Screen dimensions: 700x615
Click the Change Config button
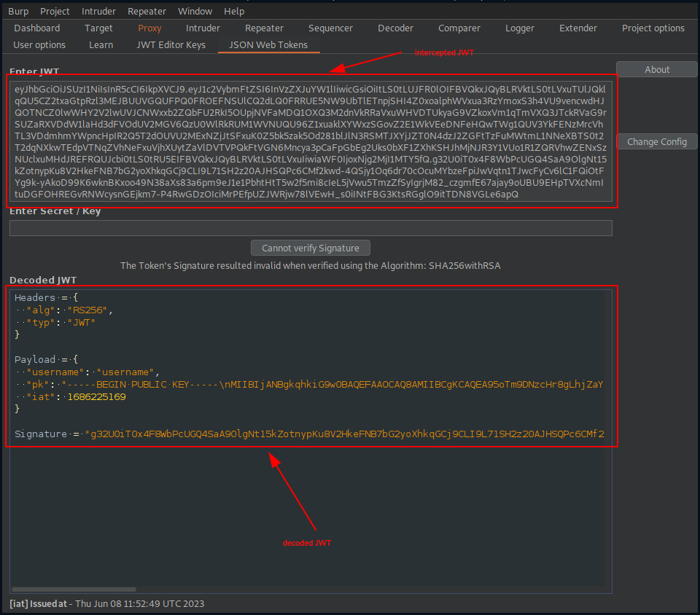click(656, 141)
